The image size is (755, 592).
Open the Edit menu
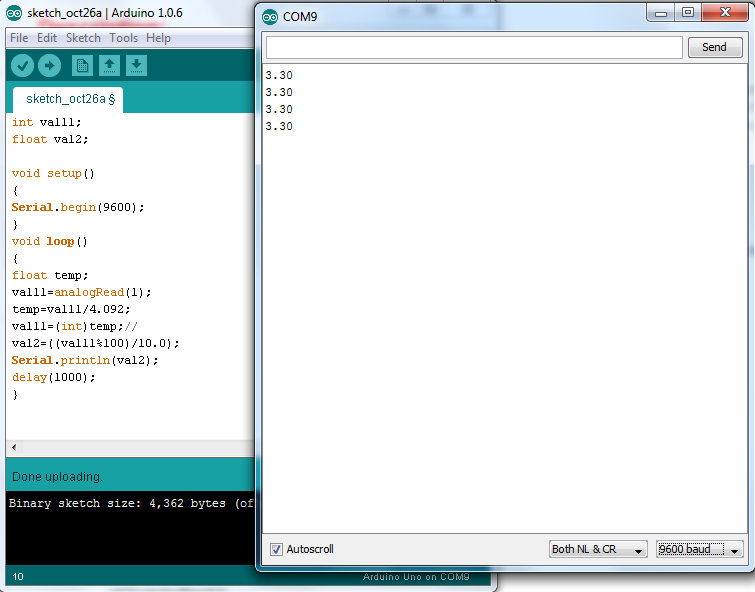(x=47, y=38)
